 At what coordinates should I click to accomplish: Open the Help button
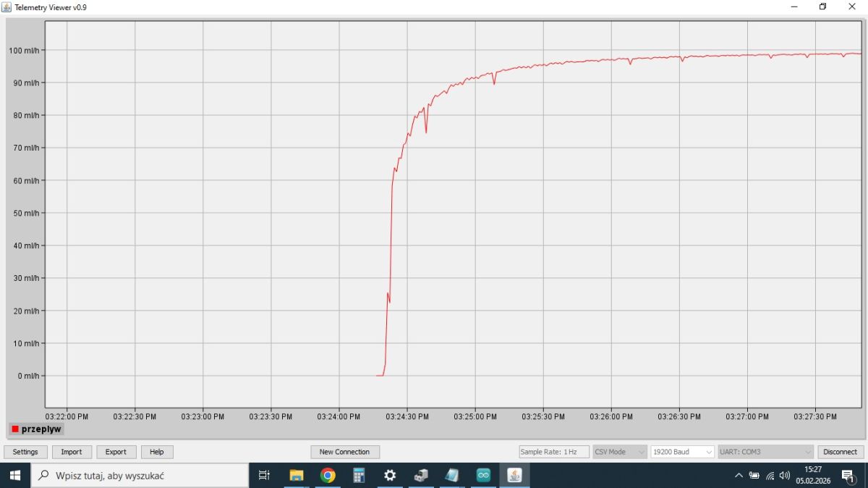click(x=157, y=452)
